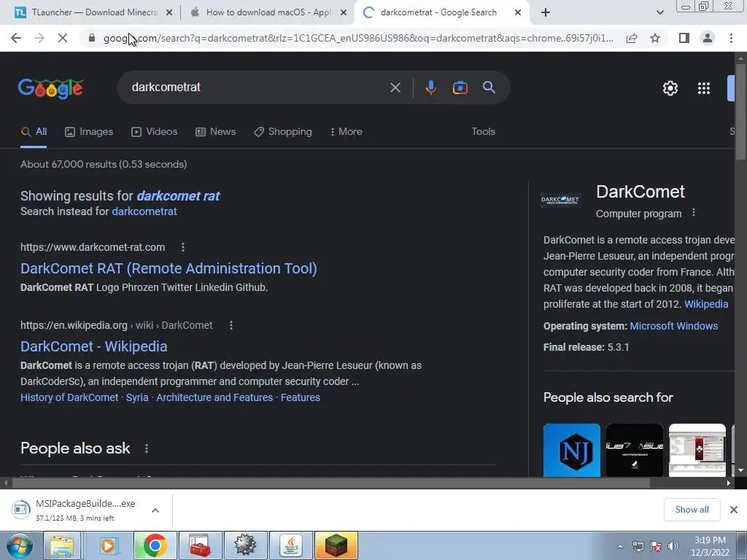This screenshot has height=560, width=747.
Task: Show all downloads
Action: pyautogui.click(x=692, y=510)
